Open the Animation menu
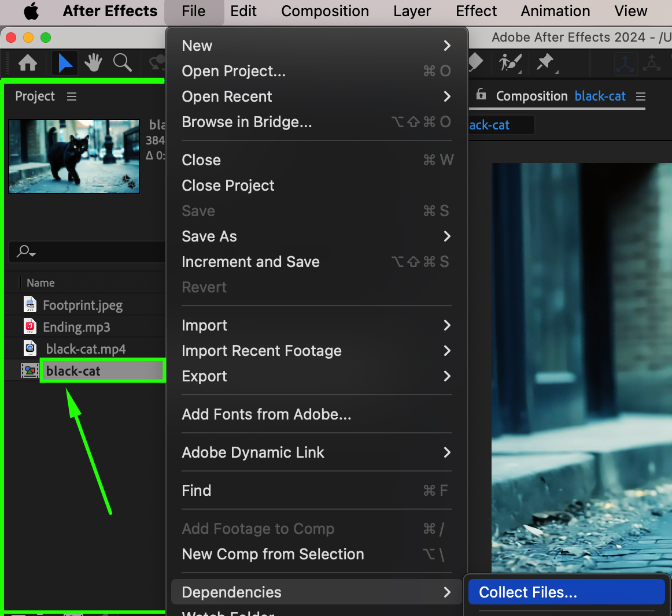 (555, 11)
